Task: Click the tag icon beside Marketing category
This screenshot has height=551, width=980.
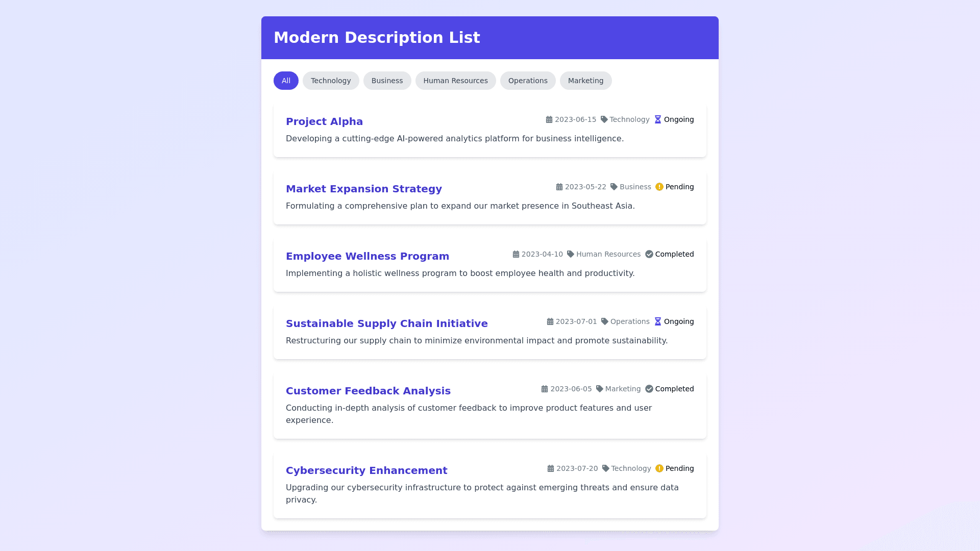Action: pos(600,389)
